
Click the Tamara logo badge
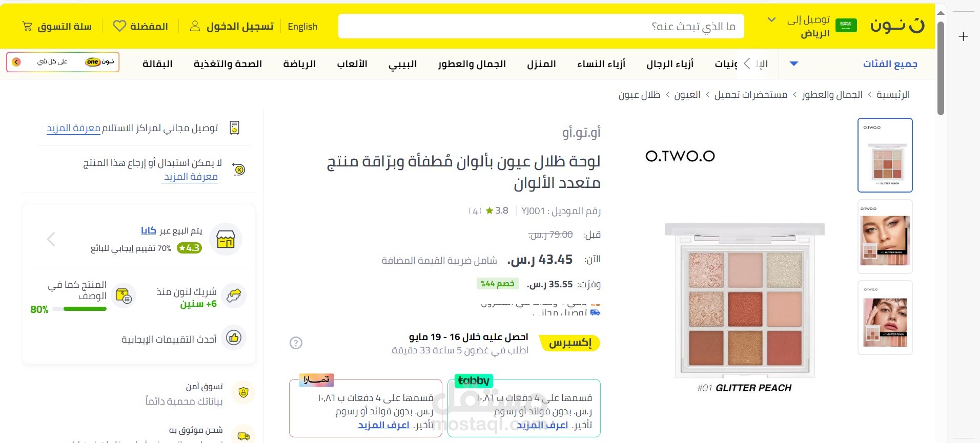pyautogui.click(x=316, y=379)
